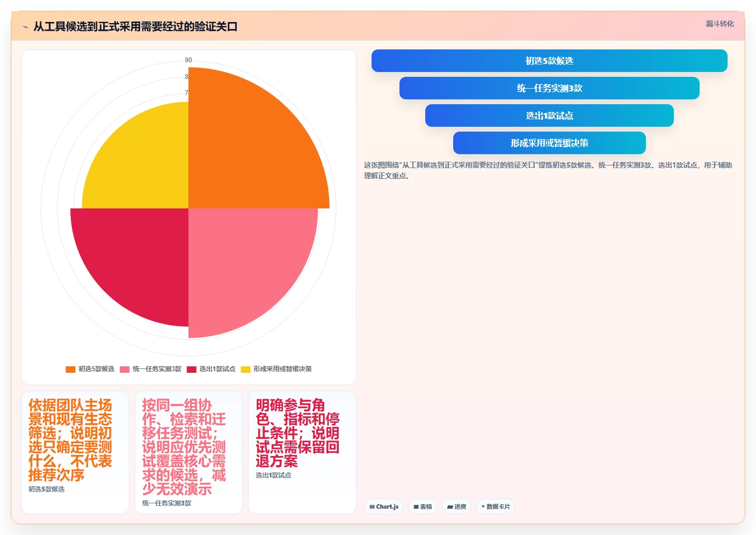Open the pink 按同一组协作 info card

pyautogui.click(x=188, y=452)
